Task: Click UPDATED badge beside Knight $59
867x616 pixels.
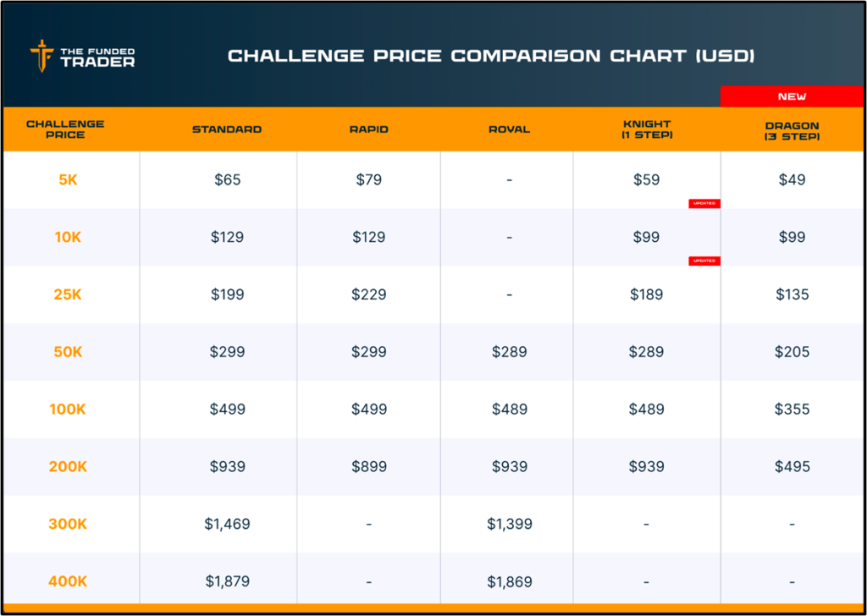Action: pyautogui.click(x=704, y=203)
